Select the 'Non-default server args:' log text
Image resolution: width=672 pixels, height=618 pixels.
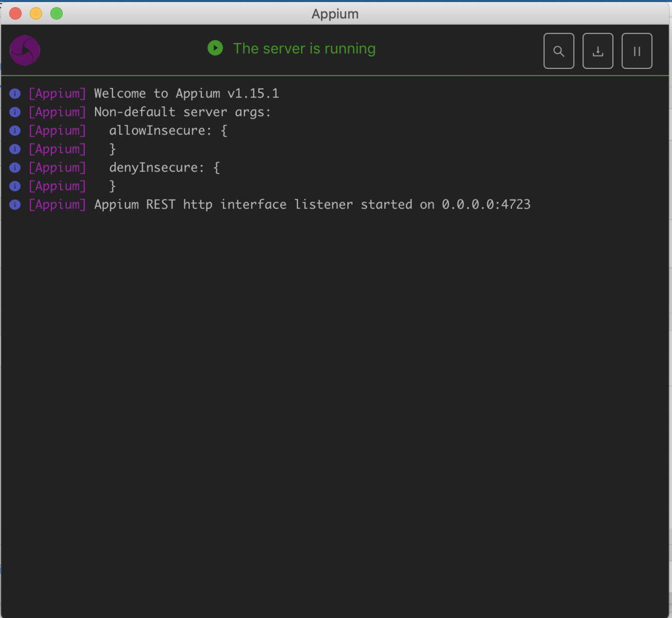[183, 112]
